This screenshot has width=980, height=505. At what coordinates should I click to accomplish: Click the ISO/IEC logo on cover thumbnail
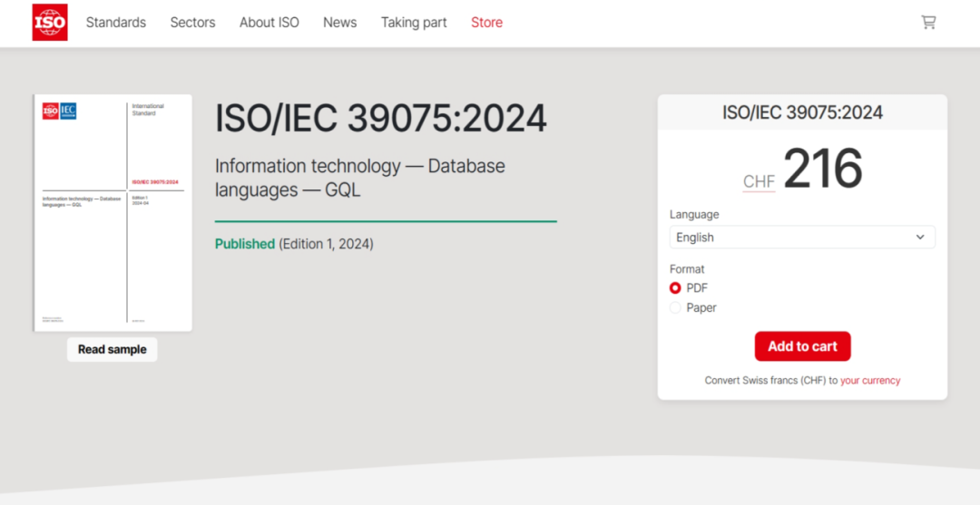(x=59, y=112)
